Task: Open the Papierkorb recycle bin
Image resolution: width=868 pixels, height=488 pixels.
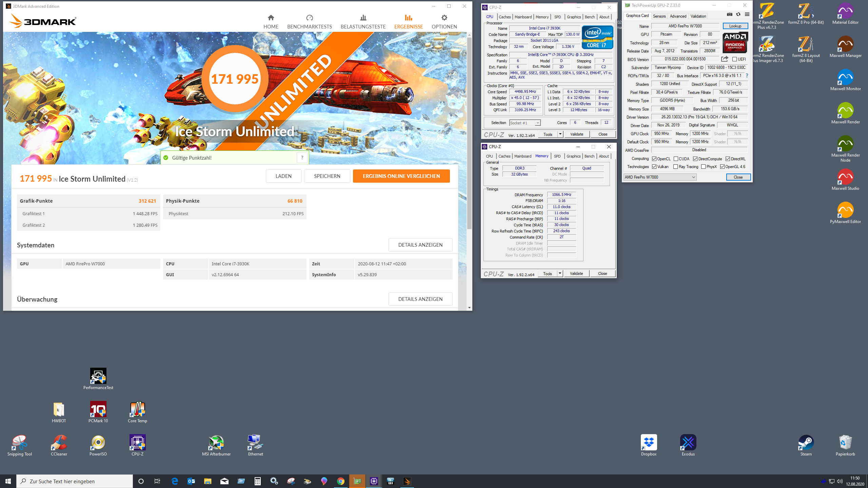Action: click(x=845, y=446)
